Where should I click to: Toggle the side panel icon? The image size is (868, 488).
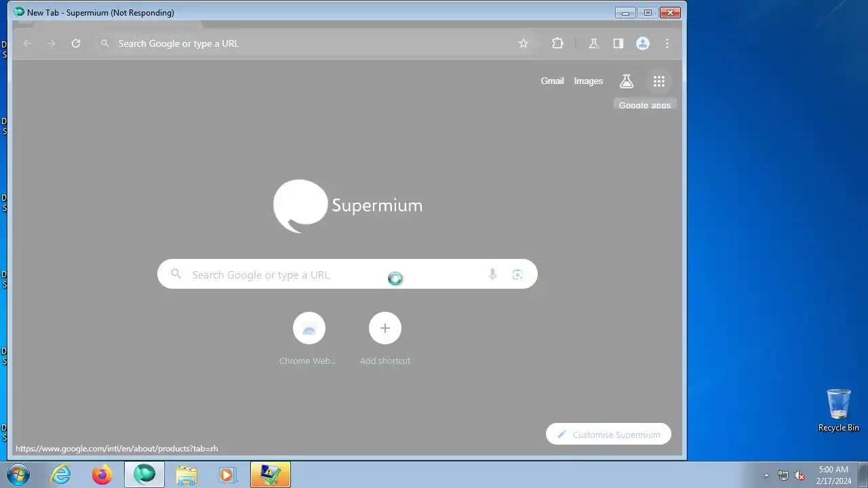click(x=618, y=43)
